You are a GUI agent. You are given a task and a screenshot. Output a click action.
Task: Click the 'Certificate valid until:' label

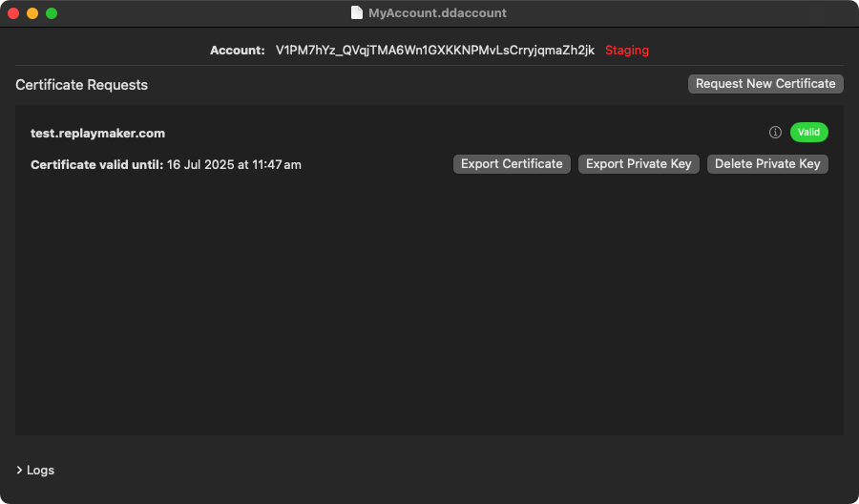click(96, 164)
